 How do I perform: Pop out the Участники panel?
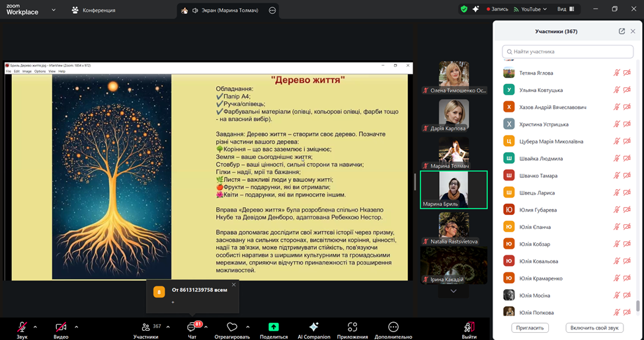coord(622,31)
